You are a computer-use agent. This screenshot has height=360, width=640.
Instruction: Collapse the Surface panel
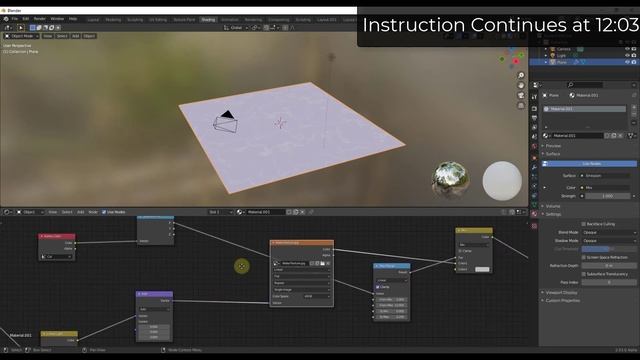[x=553, y=154]
